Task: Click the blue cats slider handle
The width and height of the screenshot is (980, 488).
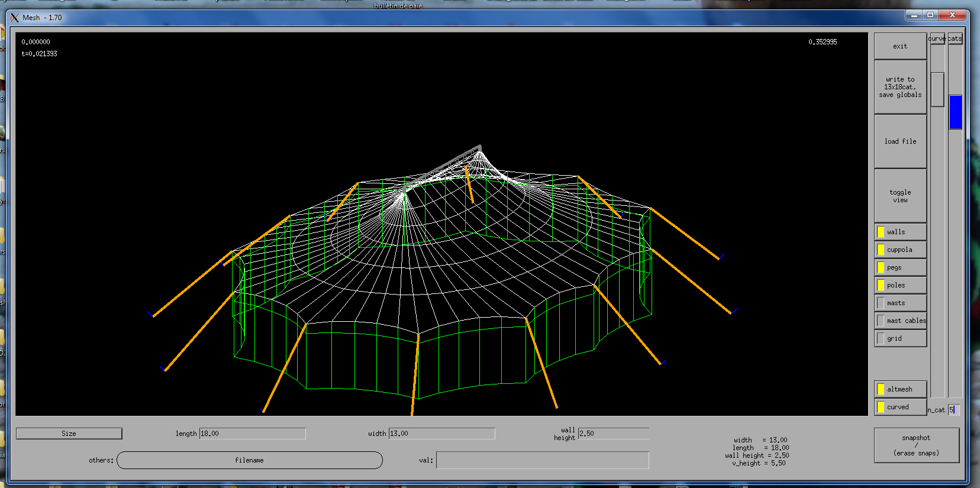Action: point(955,112)
